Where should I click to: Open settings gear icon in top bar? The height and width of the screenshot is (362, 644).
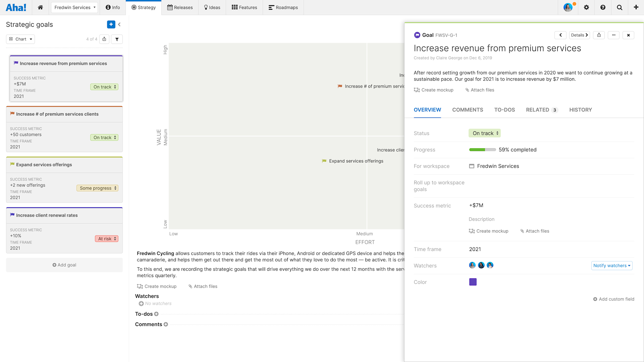(x=586, y=7)
